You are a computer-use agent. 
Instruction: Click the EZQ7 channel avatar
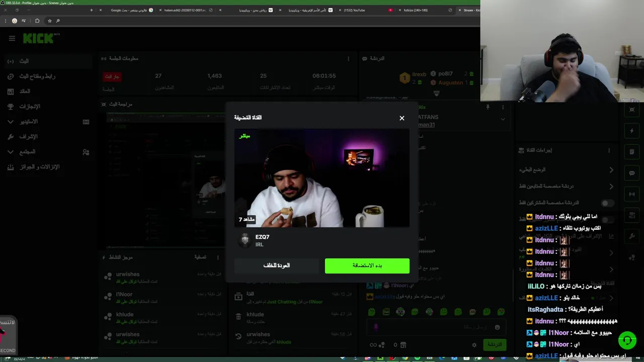click(x=245, y=240)
